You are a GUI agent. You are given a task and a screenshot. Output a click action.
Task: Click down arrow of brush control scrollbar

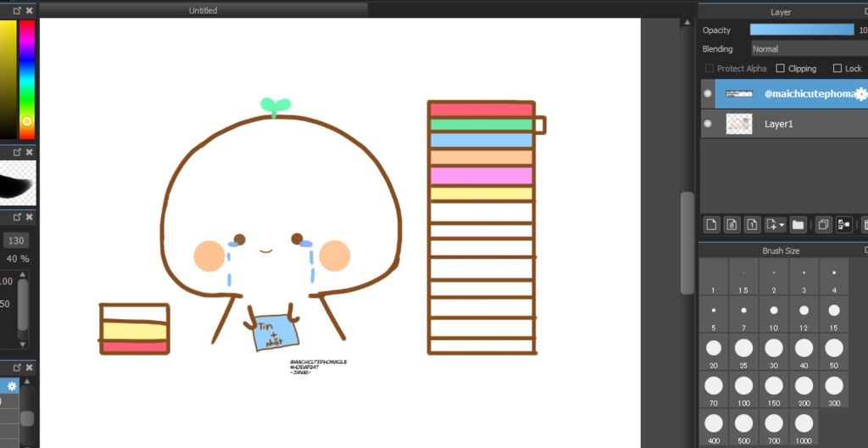click(23, 344)
